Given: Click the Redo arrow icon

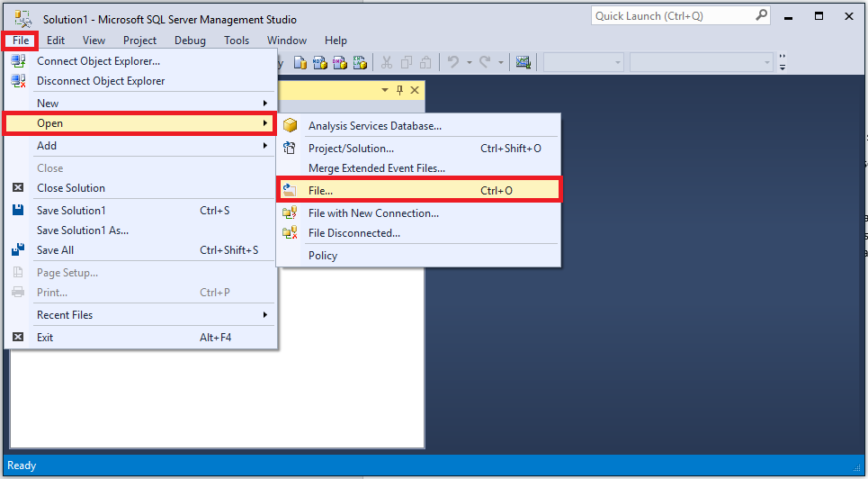Looking at the screenshot, I should pos(485,62).
